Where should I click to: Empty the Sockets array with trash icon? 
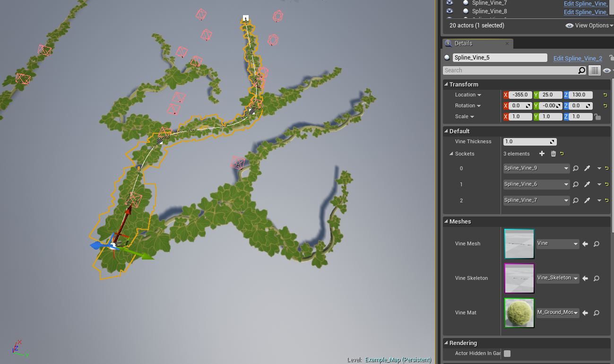tap(553, 154)
